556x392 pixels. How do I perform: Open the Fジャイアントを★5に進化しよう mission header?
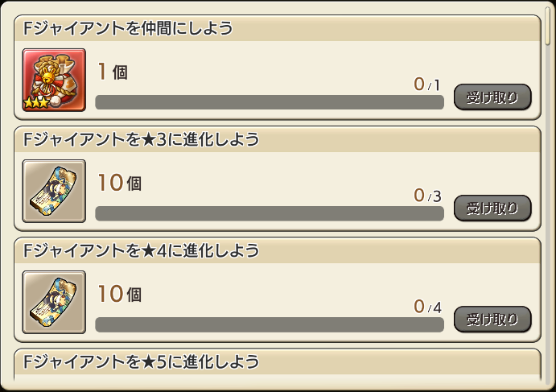278,362
